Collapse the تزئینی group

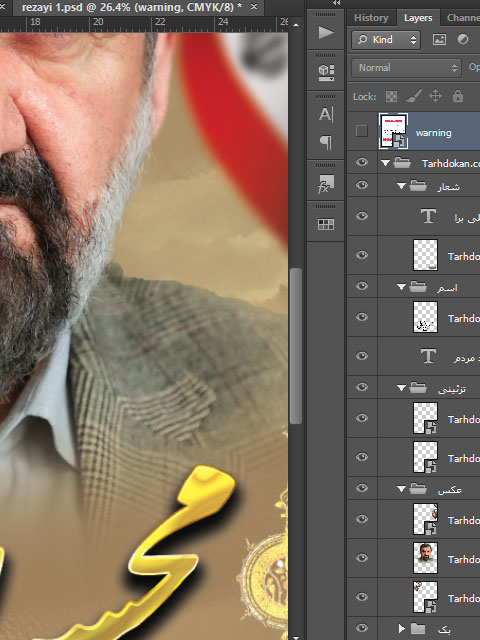tap(401, 388)
